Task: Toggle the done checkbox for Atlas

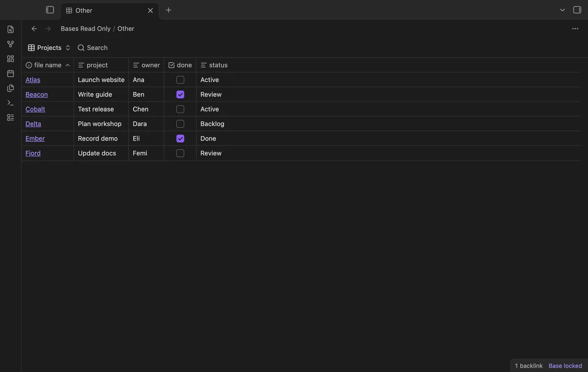Action: pos(180,80)
